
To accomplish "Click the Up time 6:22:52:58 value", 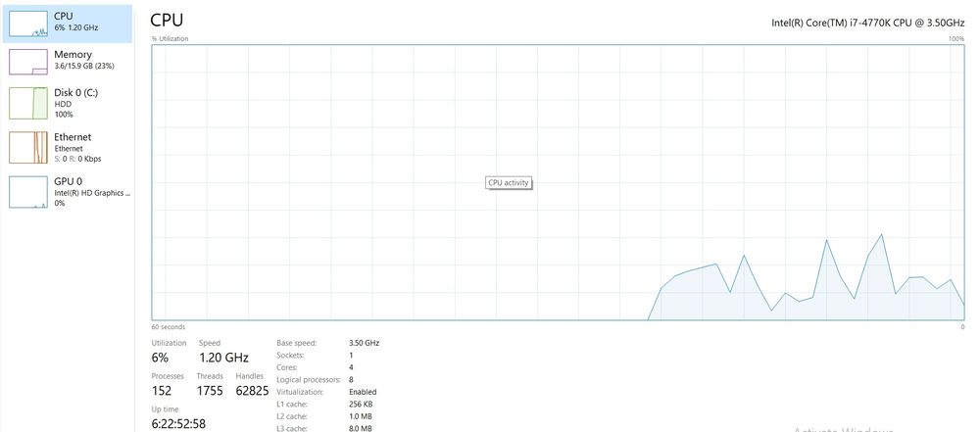I will [178, 424].
